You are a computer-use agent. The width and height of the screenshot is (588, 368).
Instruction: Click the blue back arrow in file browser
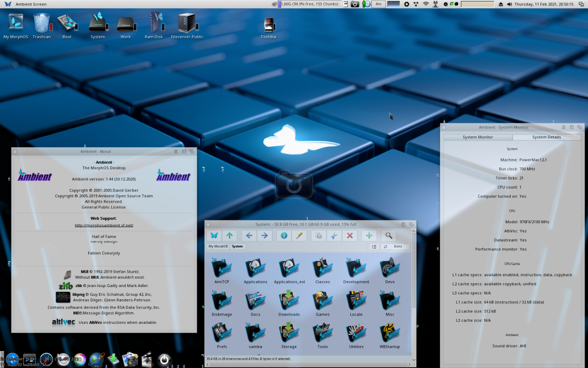coord(249,236)
